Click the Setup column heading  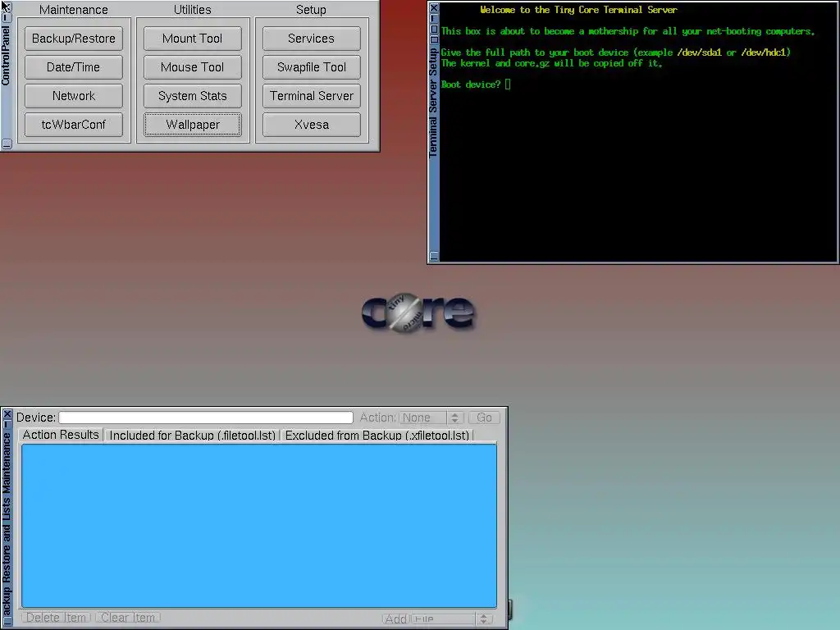click(x=311, y=10)
